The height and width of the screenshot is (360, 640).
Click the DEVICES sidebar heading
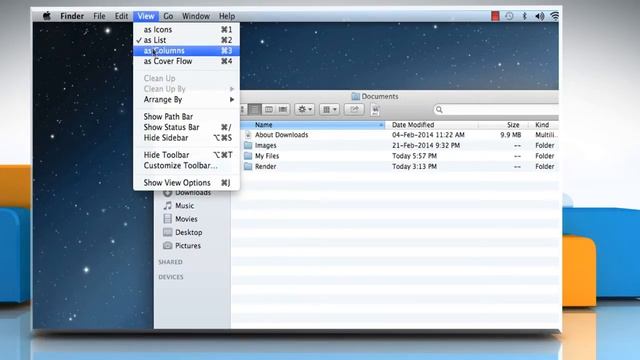pyautogui.click(x=171, y=277)
